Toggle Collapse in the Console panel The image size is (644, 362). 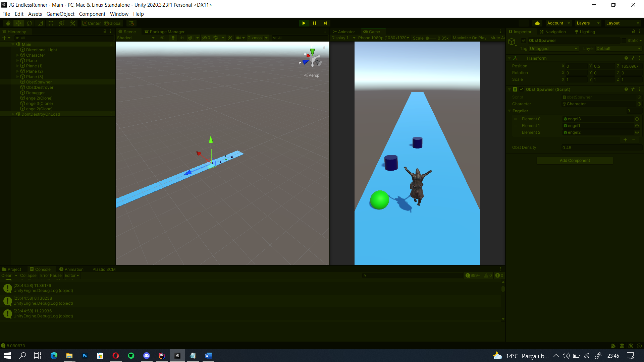(28, 275)
